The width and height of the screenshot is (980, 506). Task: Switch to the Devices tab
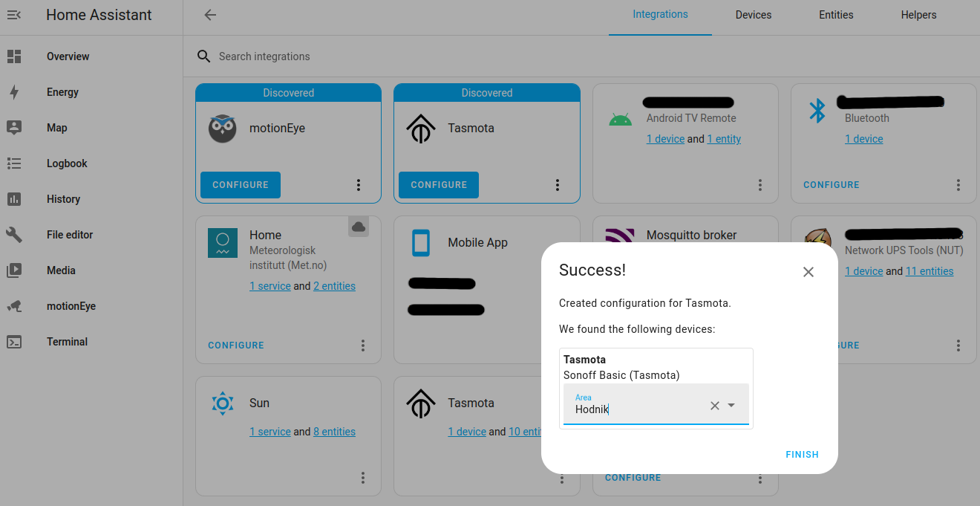[x=754, y=15]
